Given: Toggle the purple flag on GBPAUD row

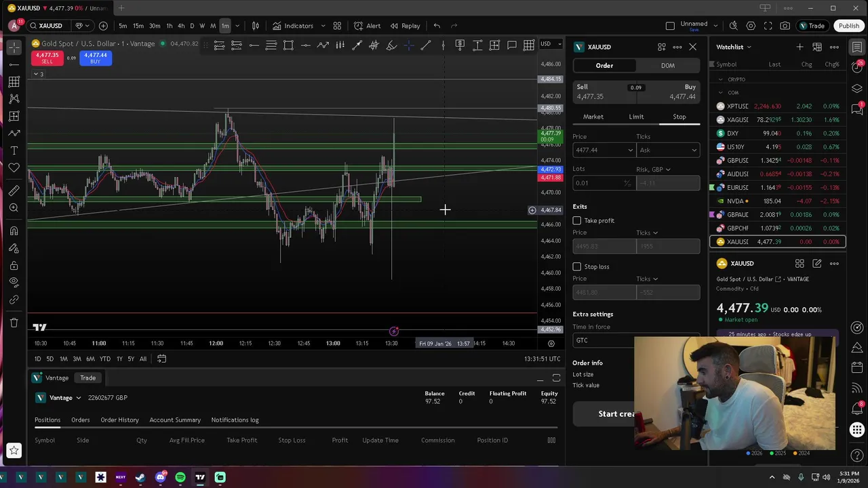Looking at the screenshot, I should click(712, 215).
